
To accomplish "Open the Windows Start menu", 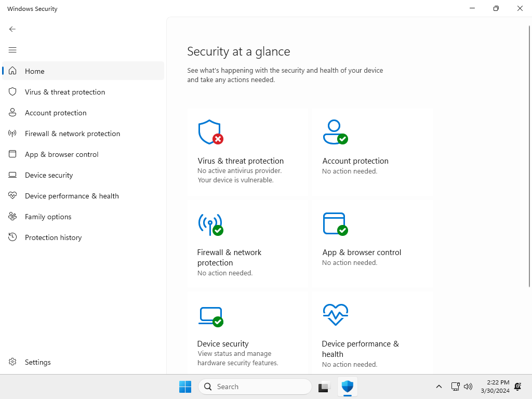I will (x=185, y=387).
